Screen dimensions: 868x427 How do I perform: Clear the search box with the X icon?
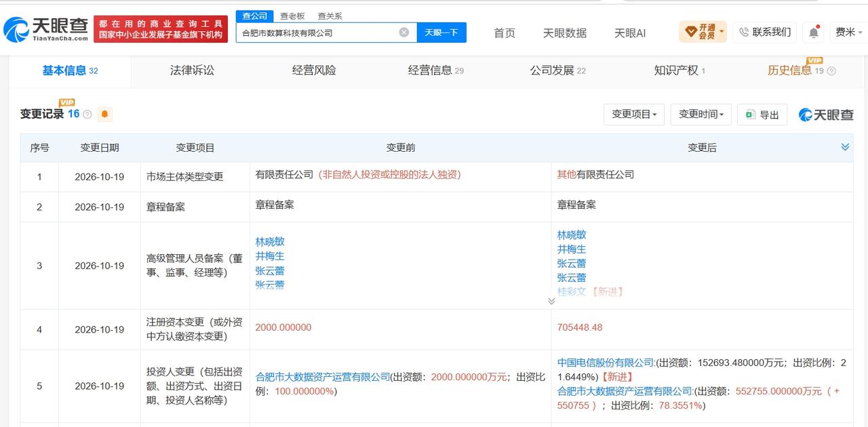pos(404,32)
